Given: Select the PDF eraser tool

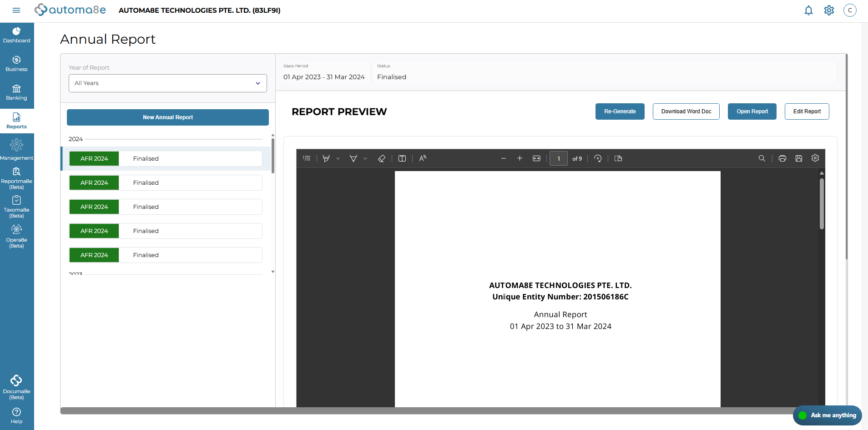Looking at the screenshot, I should tap(382, 158).
